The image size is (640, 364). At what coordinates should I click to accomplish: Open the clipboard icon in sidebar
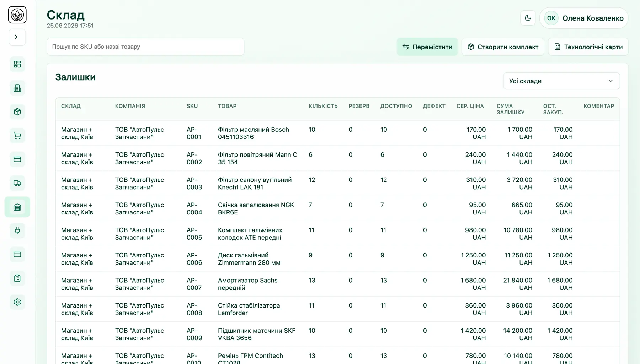pos(17,278)
